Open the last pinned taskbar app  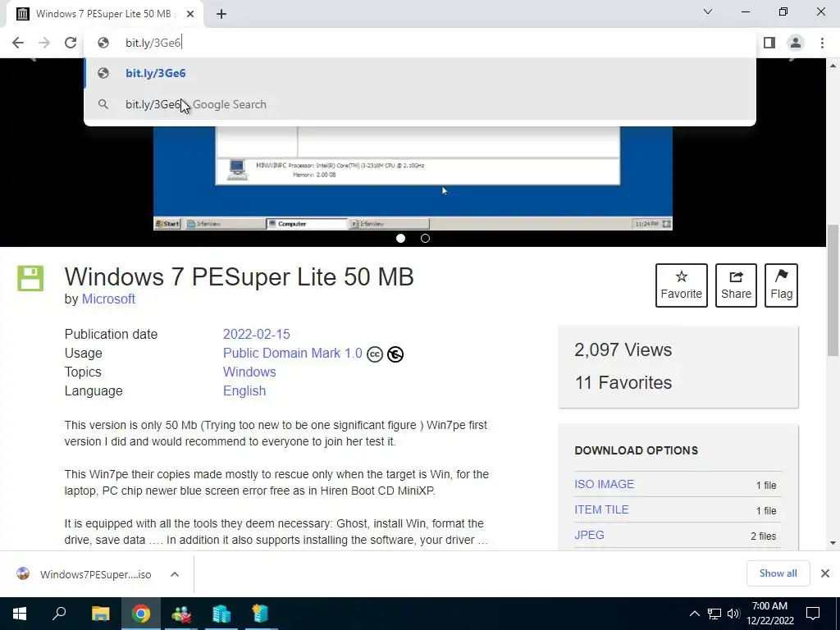click(260, 614)
